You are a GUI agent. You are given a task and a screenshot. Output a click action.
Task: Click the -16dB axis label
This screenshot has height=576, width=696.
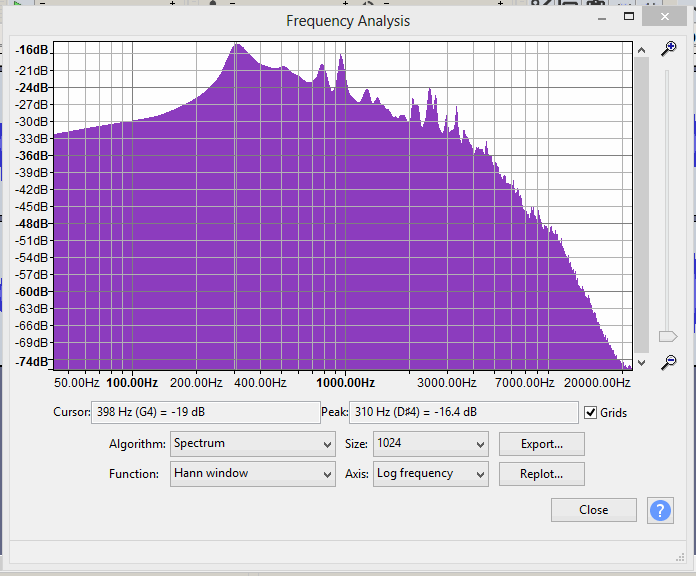point(32,50)
